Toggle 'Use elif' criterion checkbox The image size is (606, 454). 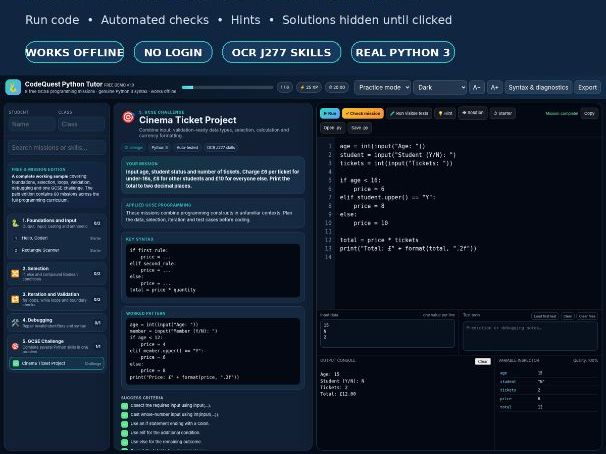click(x=124, y=433)
